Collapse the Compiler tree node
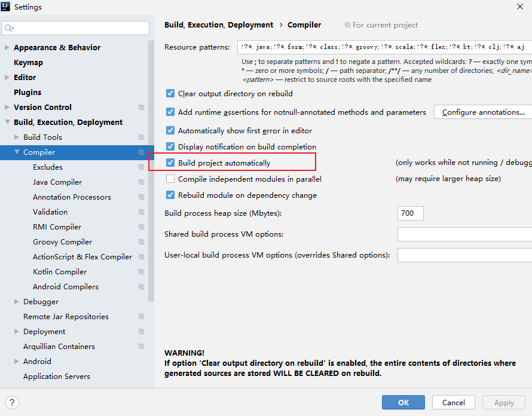 pyautogui.click(x=17, y=152)
